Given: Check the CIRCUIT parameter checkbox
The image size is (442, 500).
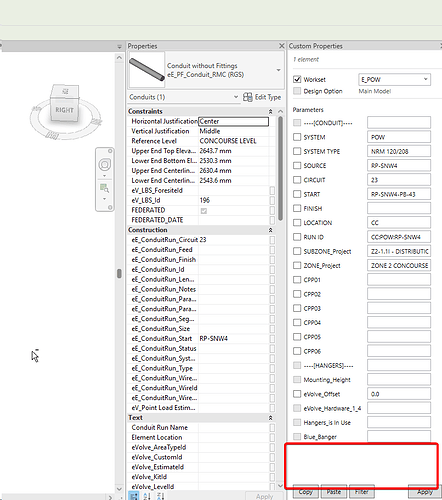Looking at the screenshot, I should pyautogui.click(x=297, y=180).
